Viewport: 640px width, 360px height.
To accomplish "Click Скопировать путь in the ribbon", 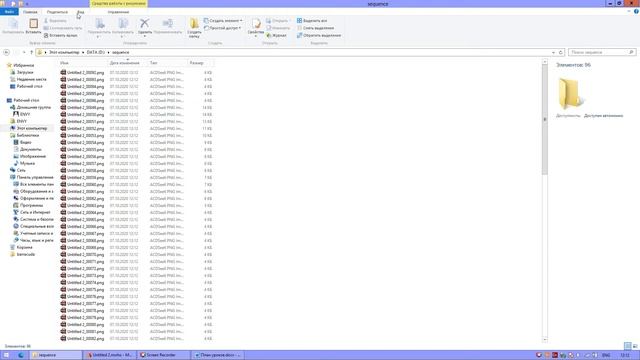I will [x=63, y=28].
